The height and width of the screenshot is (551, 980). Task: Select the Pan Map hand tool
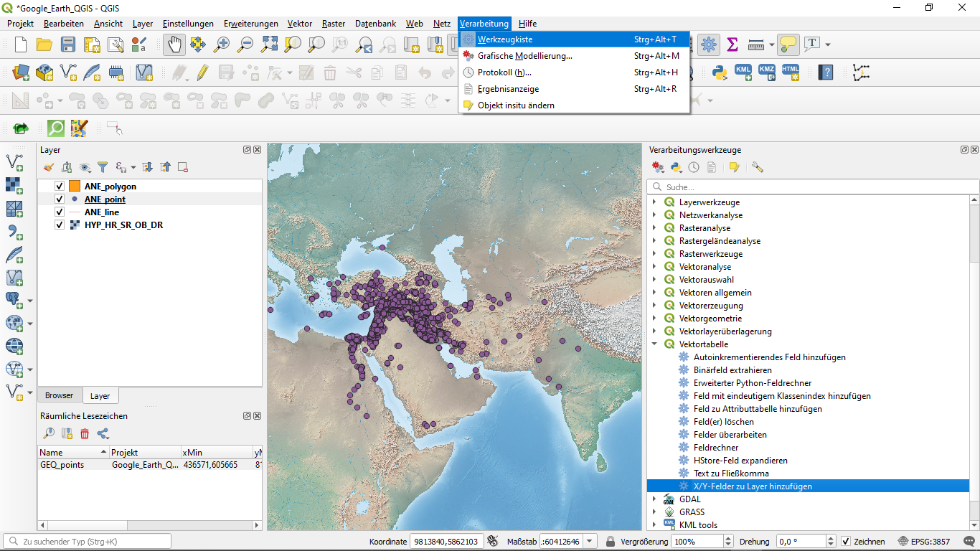(174, 44)
